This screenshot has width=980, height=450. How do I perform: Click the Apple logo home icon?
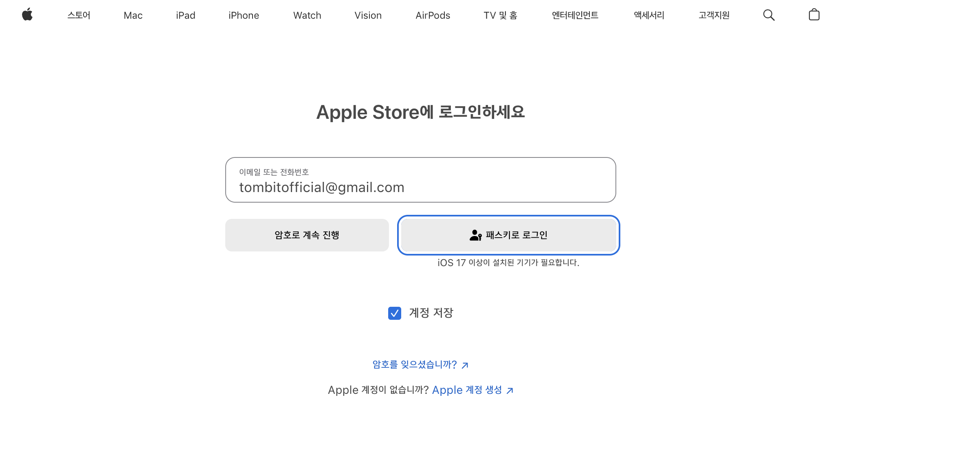click(x=27, y=15)
